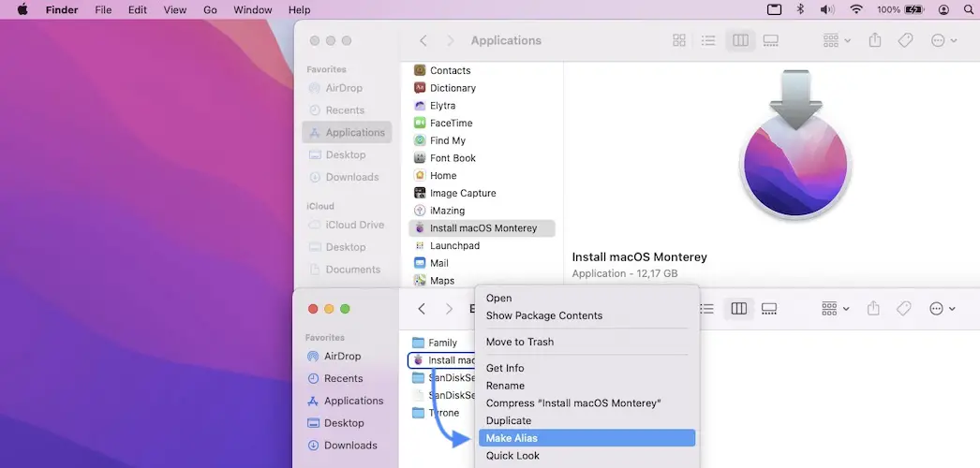Open the Go menu in menu bar
Image resolution: width=980 pixels, height=468 pixels.
pyautogui.click(x=211, y=9)
